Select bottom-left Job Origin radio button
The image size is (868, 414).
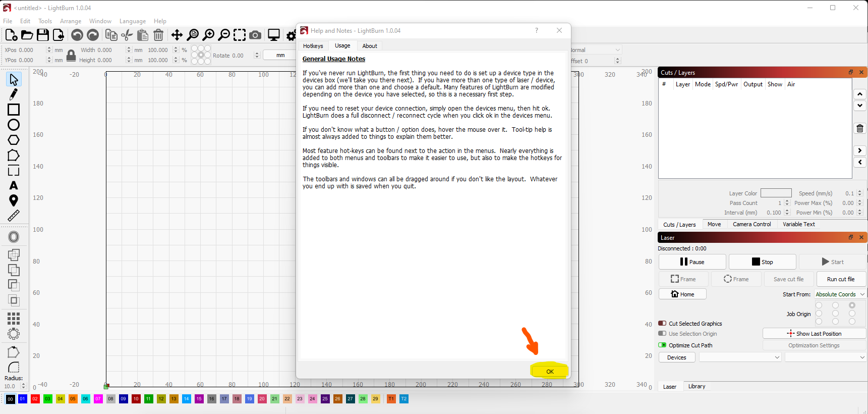[819, 322]
